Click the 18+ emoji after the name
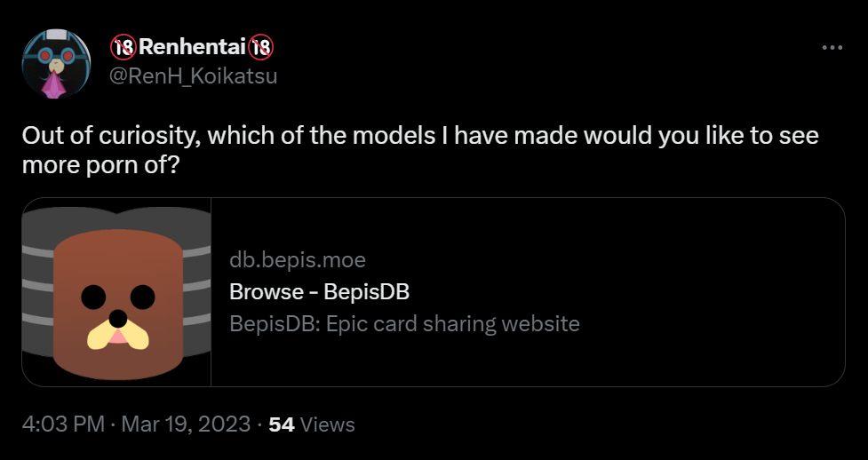868x460 pixels. (x=260, y=47)
